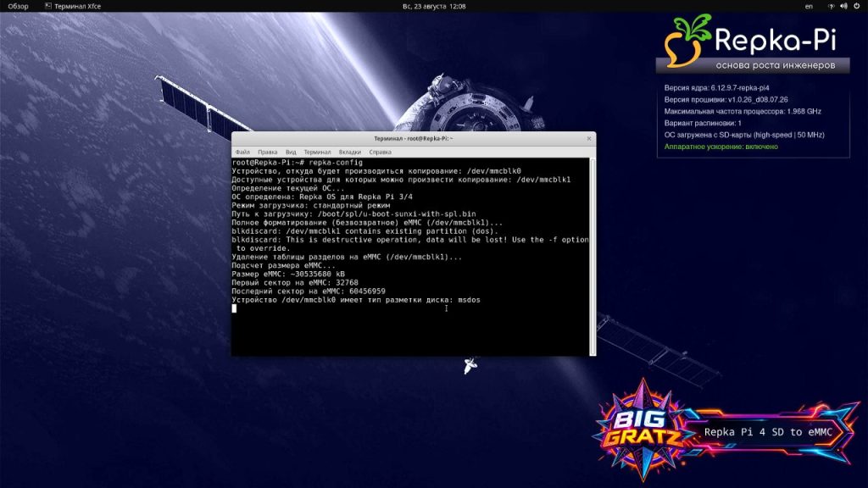This screenshot has height=488, width=868.
Task: Open the volume speaker icon in the top bar
Action: point(843,6)
